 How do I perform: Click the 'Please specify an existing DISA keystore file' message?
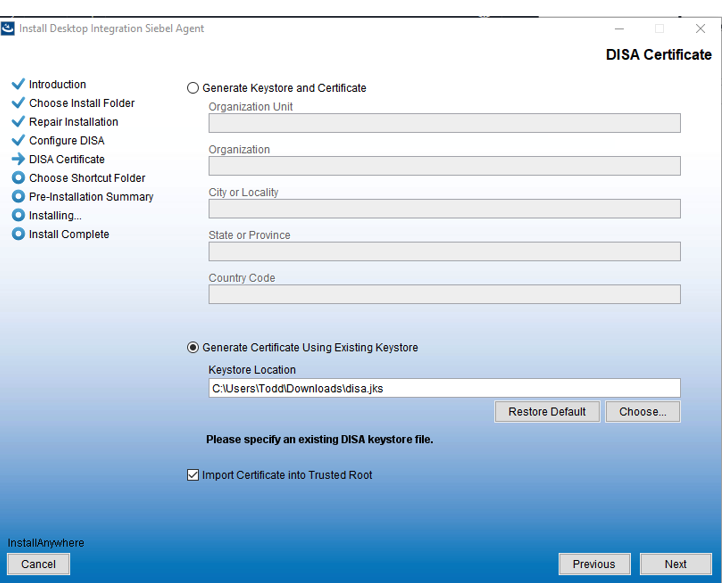coord(320,439)
